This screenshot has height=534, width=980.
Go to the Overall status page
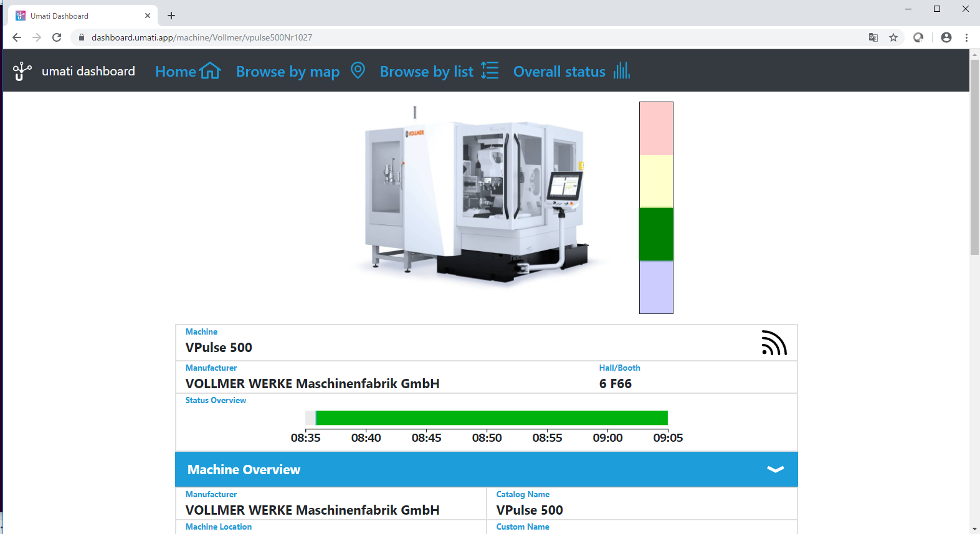click(x=559, y=72)
